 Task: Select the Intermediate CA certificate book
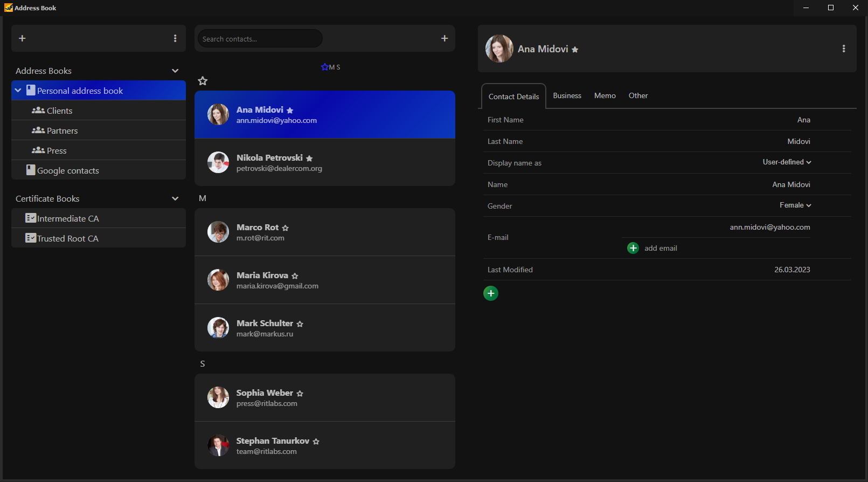(68, 218)
